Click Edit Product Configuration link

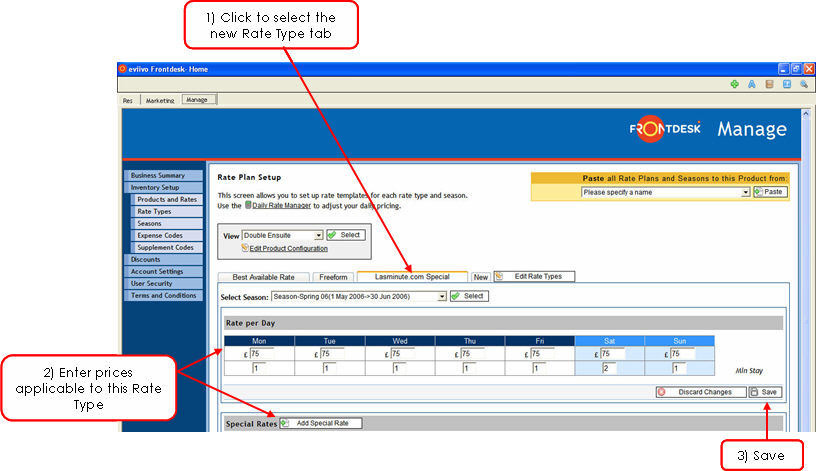click(287, 248)
